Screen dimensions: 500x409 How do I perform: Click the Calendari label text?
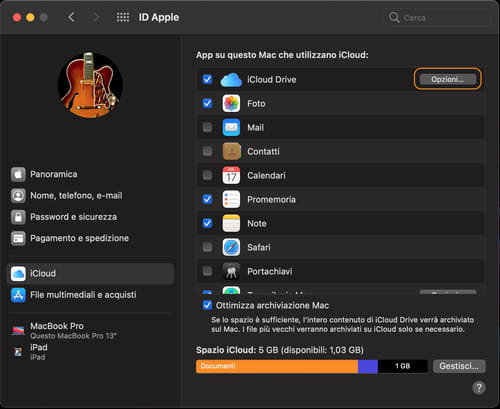266,175
